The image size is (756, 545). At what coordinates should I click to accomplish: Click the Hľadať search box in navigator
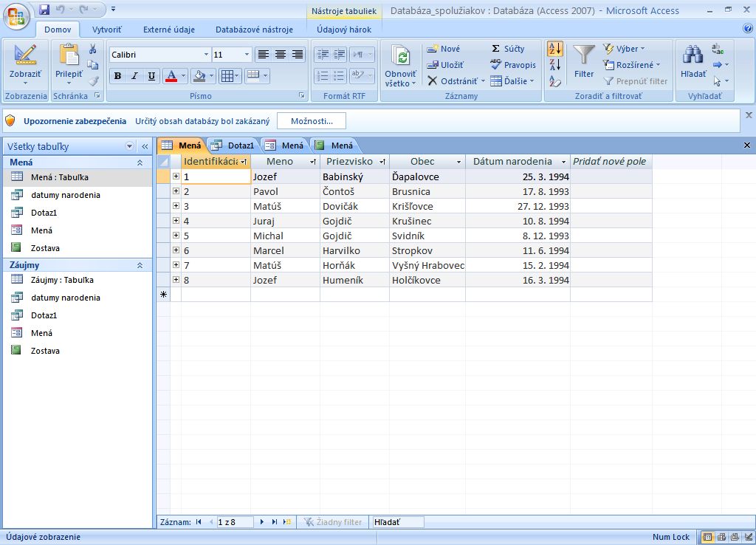[398, 522]
